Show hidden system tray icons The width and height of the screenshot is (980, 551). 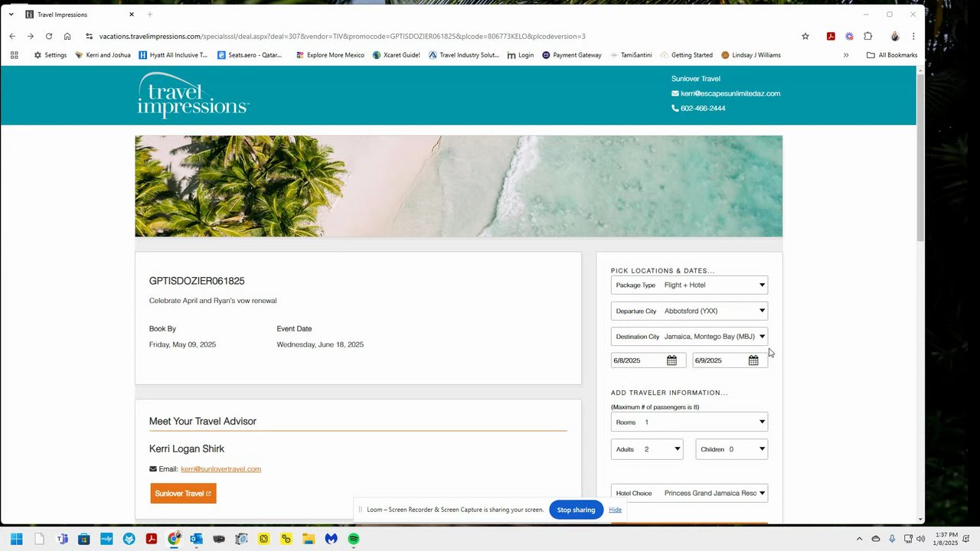click(859, 539)
